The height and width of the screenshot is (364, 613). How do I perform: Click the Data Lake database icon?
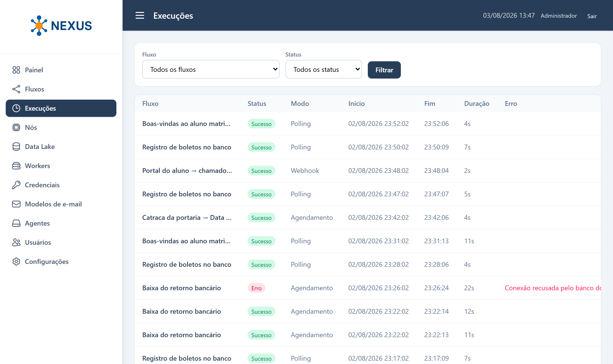point(16,146)
